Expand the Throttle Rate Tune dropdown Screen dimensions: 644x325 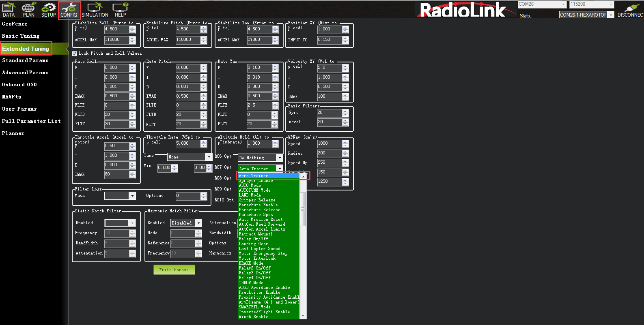pyautogui.click(x=209, y=157)
